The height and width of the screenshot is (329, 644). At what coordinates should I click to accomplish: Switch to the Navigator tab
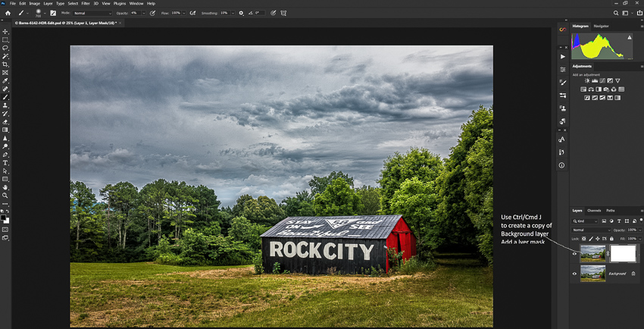(x=601, y=26)
